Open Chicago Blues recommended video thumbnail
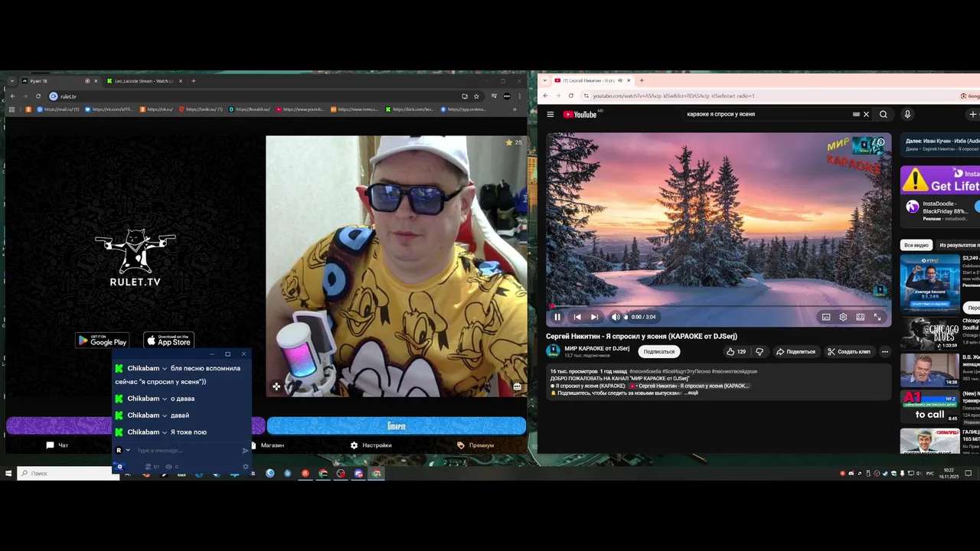The height and width of the screenshot is (551, 980). click(929, 334)
